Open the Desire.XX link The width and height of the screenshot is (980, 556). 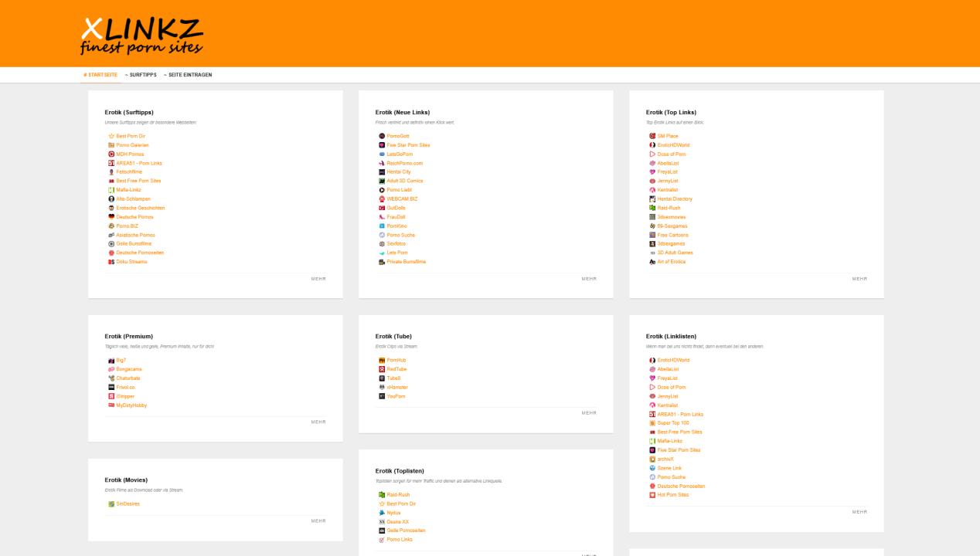398,522
